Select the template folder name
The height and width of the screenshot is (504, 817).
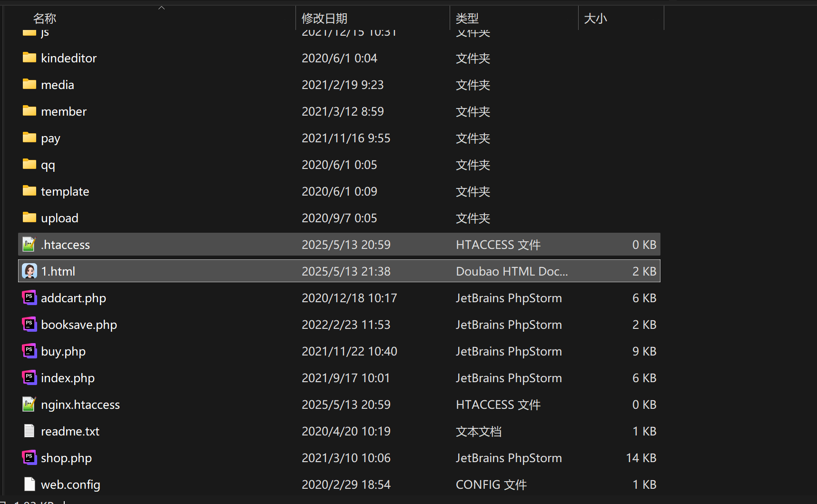point(65,191)
